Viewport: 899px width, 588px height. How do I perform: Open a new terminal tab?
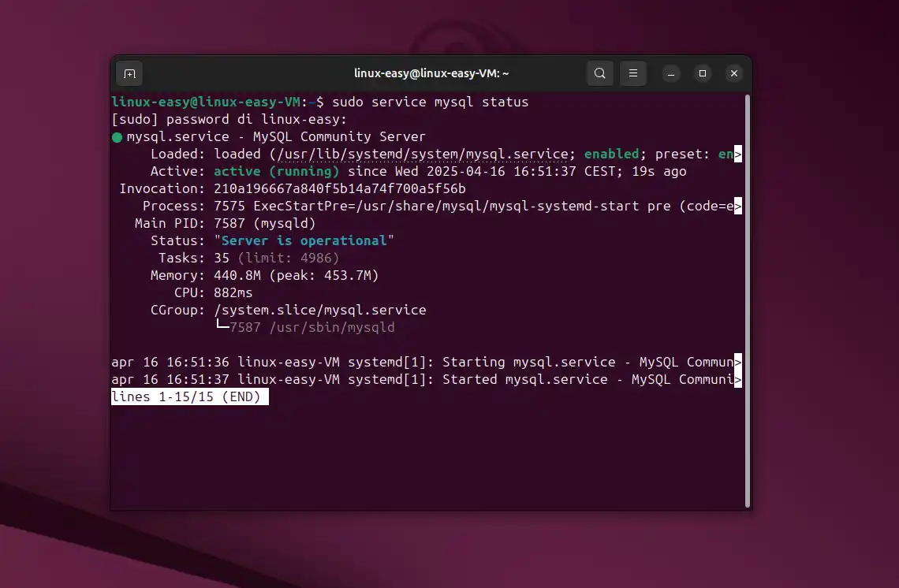(x=129, y=73)
